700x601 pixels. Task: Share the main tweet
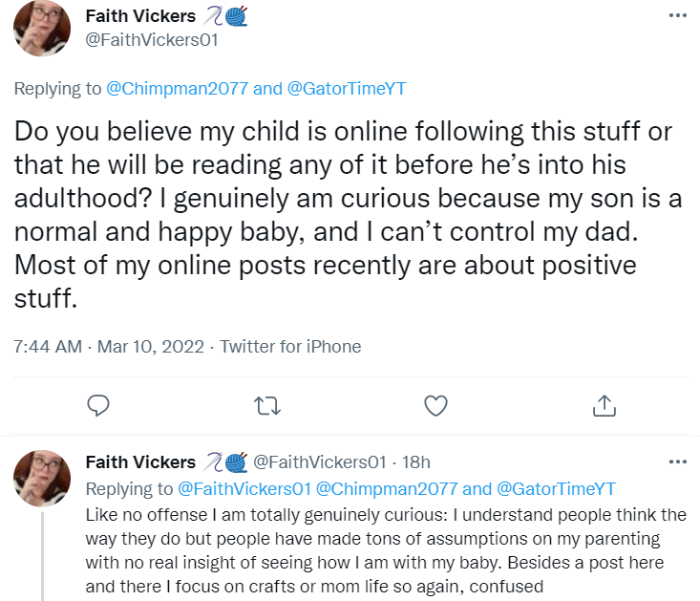coord(604,405)
